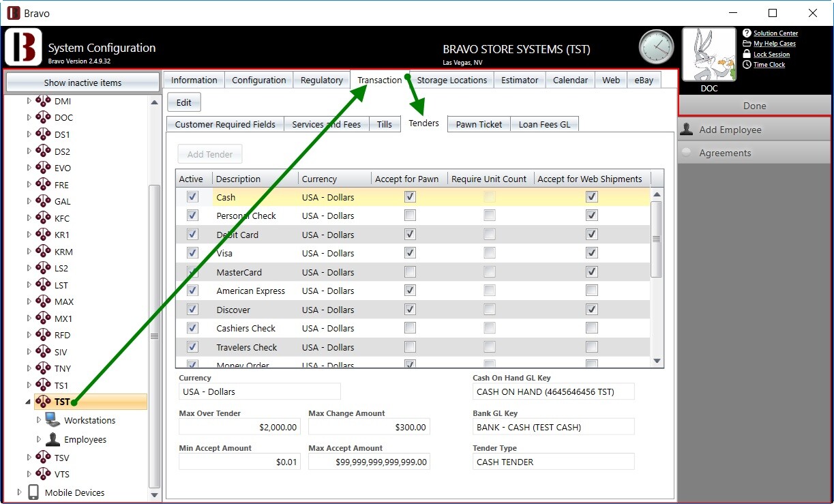Toggle Accept for Web Shipments on Visa
The width and height of the screenshot is (834, 504).
(592, 253)
